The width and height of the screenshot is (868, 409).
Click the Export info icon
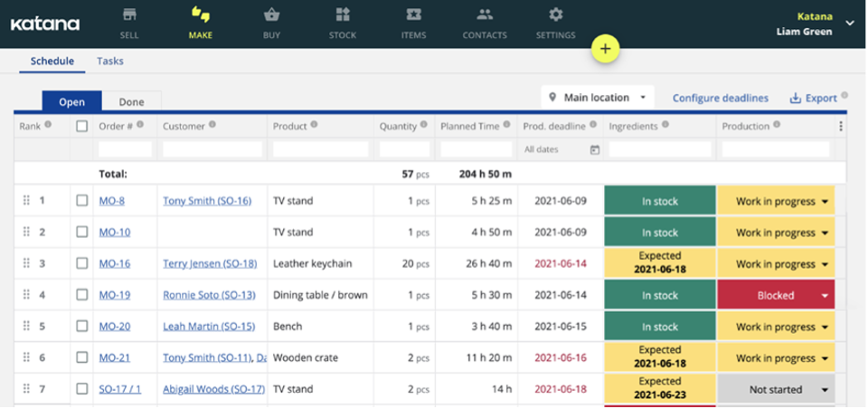(x=844, y=95)
